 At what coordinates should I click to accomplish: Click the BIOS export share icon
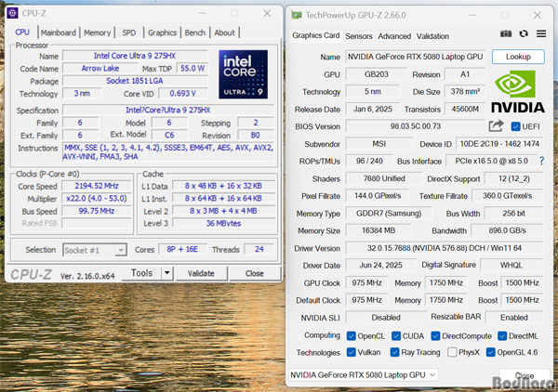[x=496, y=125]
